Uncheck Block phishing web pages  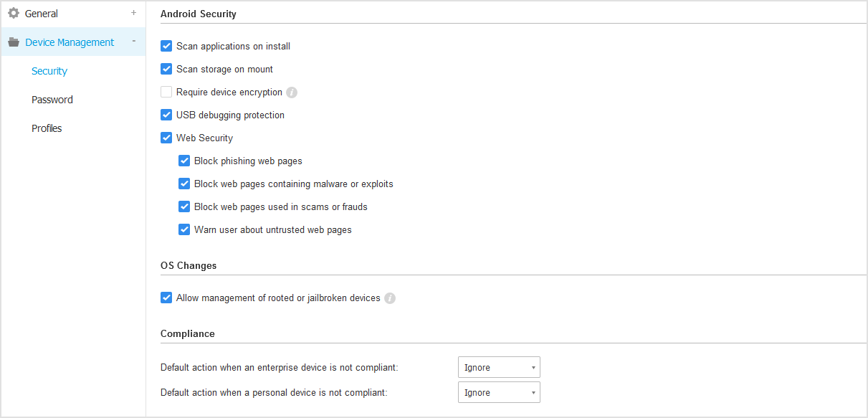click(184, 161)
